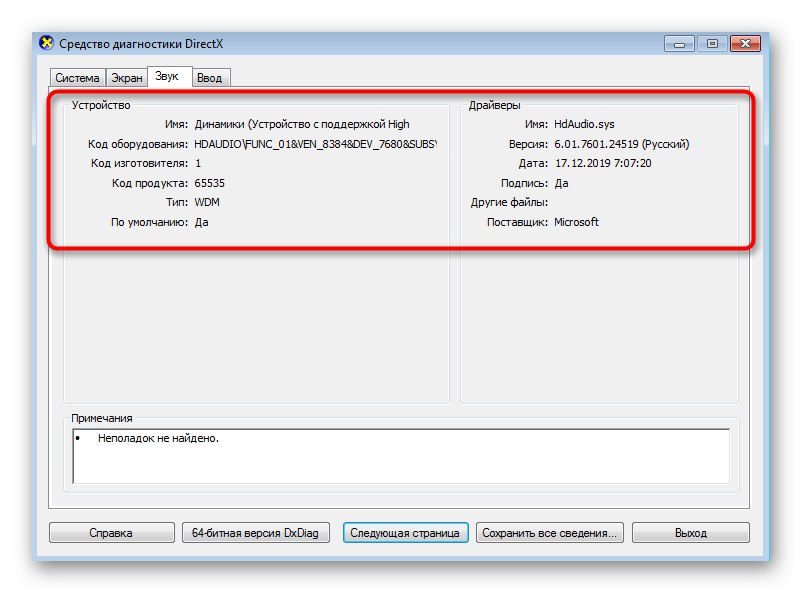The image size is (802, 593).
Task: Click version value 6.01.7601.24519 (Русский)
Action: 622,144
